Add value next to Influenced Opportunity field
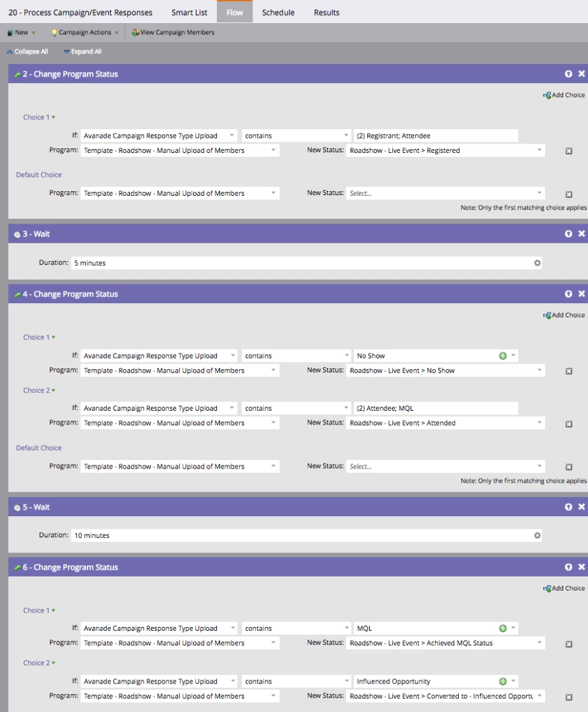Screen dimensions: 588x712 503,681
